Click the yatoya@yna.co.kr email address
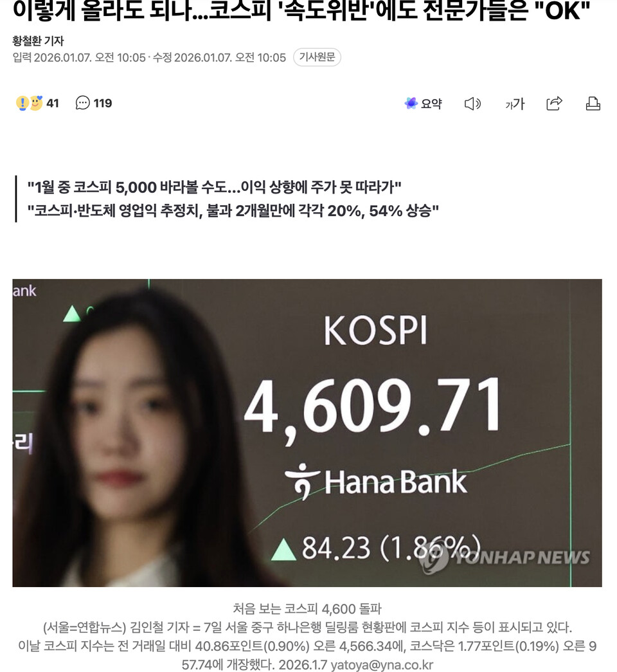This screenshot has height=672, width=617. point(382,665)
